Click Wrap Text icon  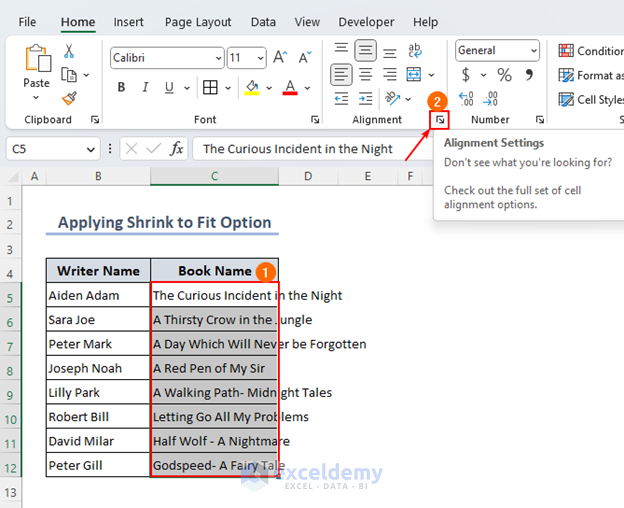[414, 51]
